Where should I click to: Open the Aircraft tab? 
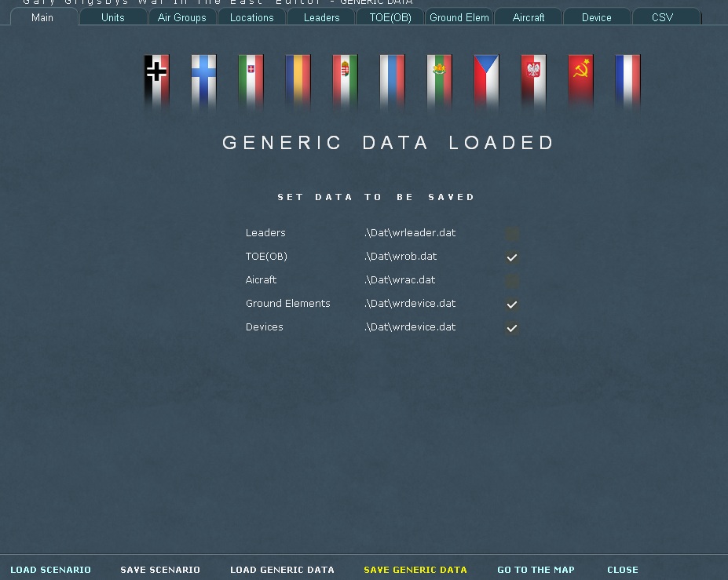click(529, 17)
